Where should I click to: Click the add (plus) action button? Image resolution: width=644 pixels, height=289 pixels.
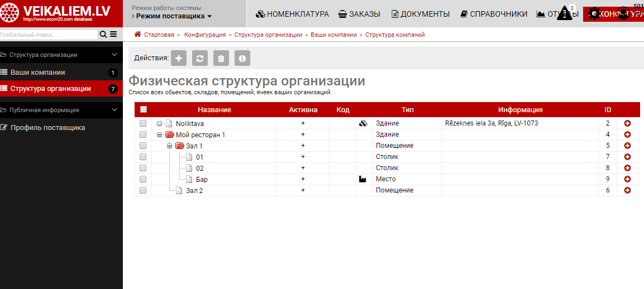(179, 58)
